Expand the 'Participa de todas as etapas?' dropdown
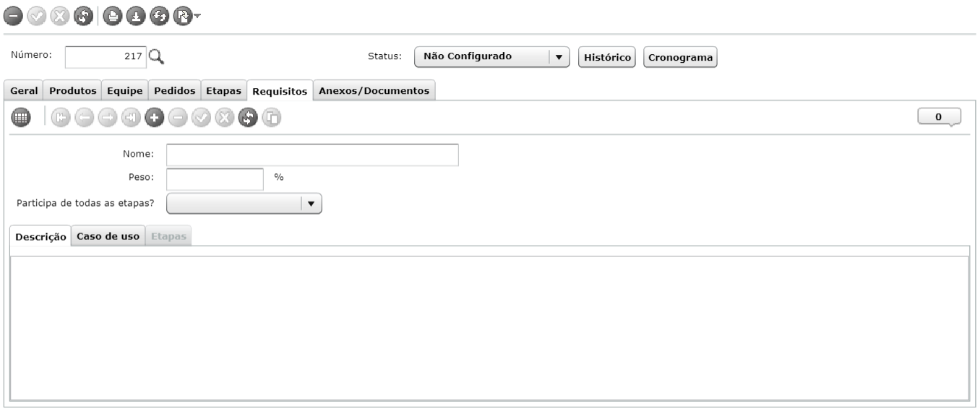The width and height of the screenshot is (980, 411). [x=244, y=204]
